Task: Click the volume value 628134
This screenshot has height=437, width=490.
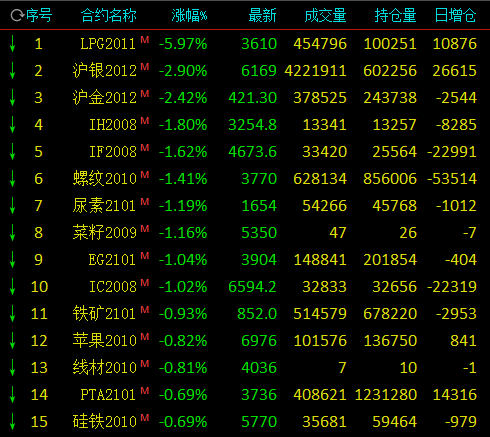Action: tap(320, 179)
